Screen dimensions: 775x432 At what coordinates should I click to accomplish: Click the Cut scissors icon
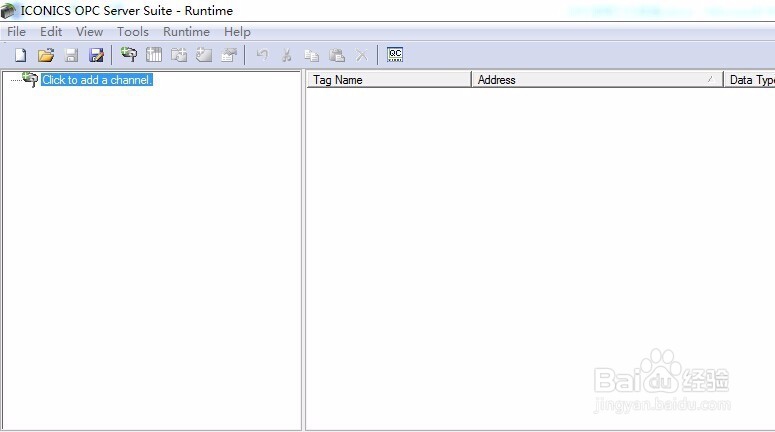pos(287,55)
